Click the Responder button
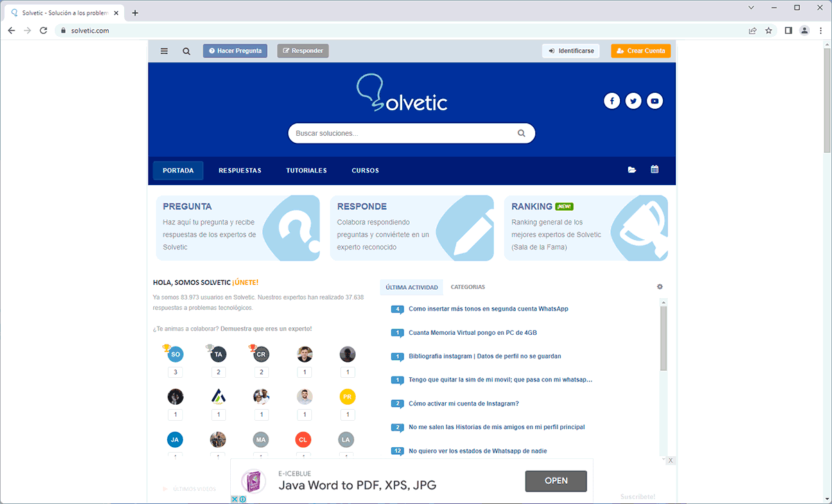The height and width of the screenshot is (504, 832). click(x=303, y=51)
